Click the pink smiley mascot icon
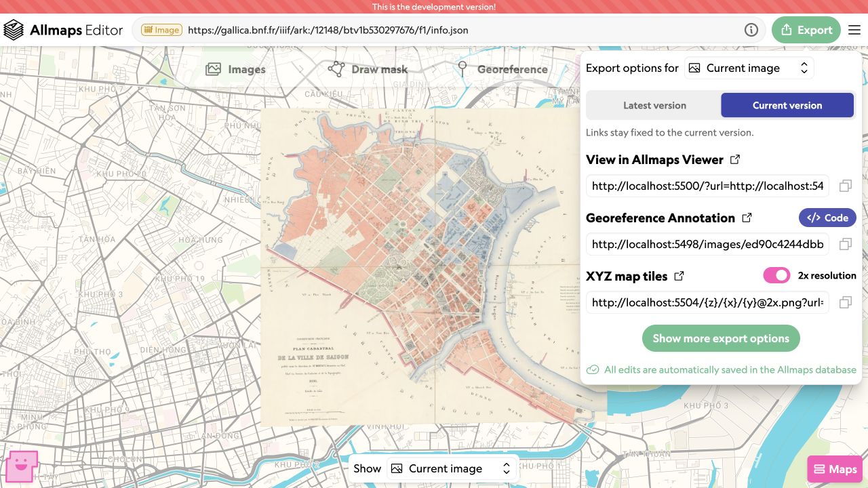Screen dimensions: 868x488 [21, 467]
